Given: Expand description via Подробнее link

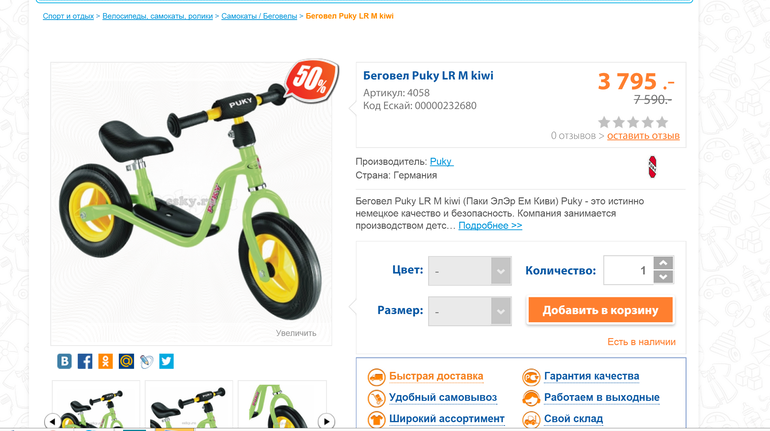Looking at the screenshot, I should (490, 226).
